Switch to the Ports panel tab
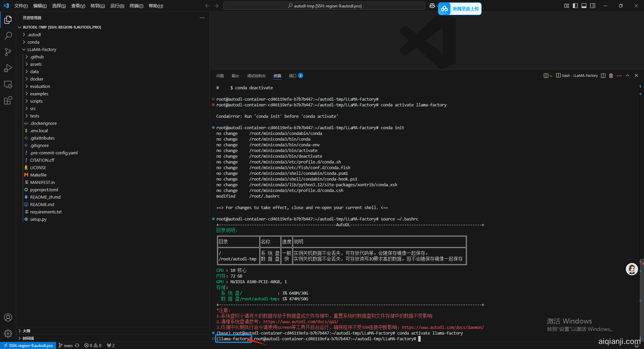The image size is (644, 349). point(293,76)
